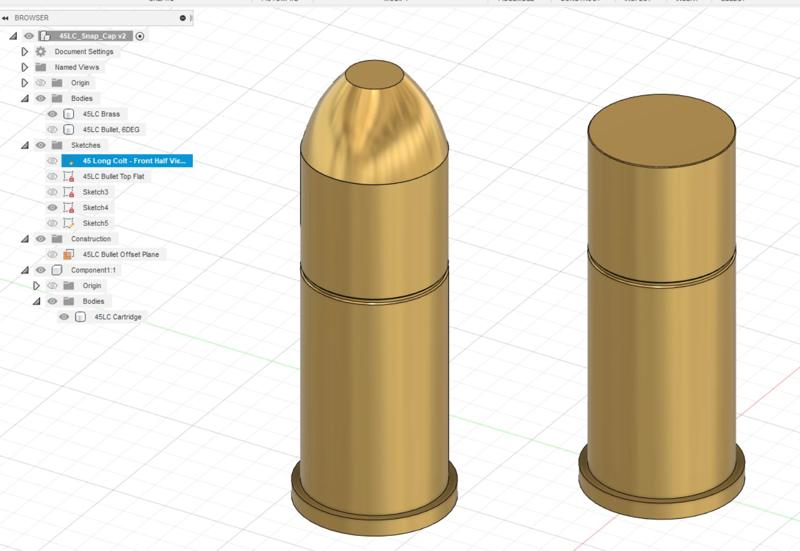800x551 pixels.
Task: Select the 'Named Views' label
Action: point(77,67)
